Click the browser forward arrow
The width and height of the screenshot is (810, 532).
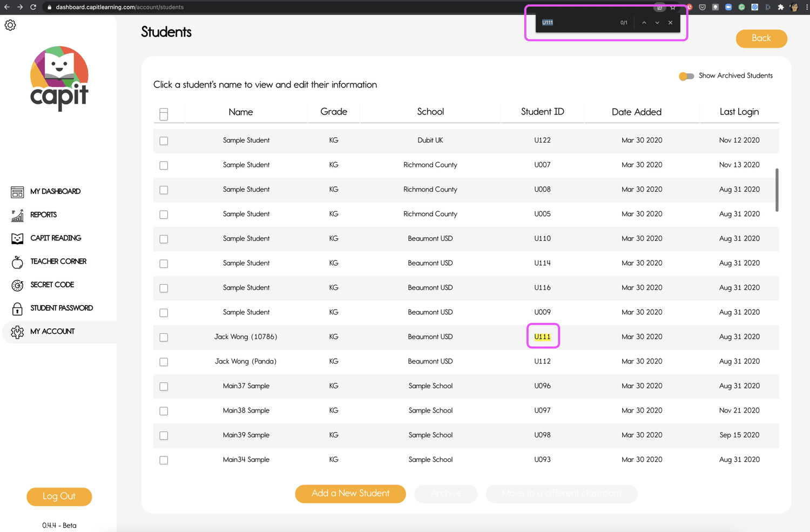pos(20,7)
